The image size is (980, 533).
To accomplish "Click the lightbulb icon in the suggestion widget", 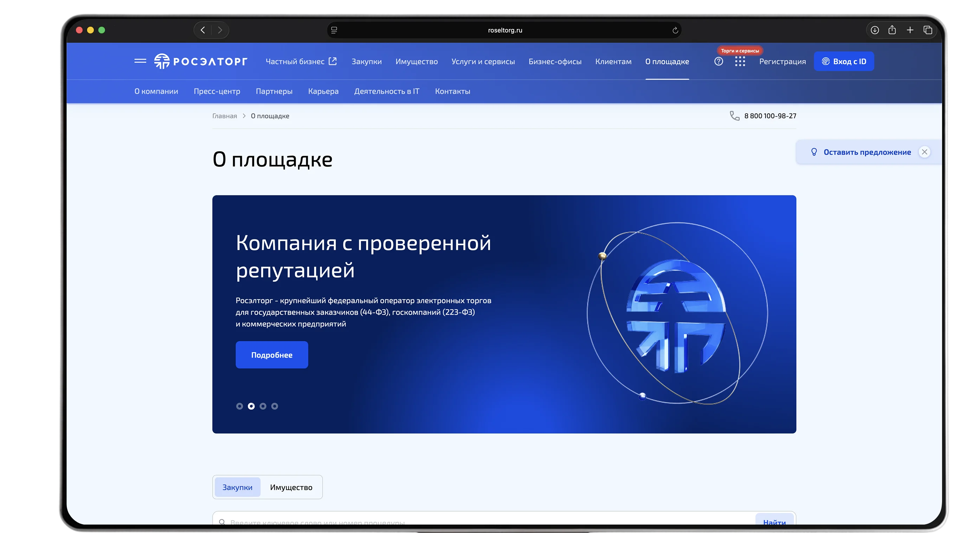I will click(814, 152).
